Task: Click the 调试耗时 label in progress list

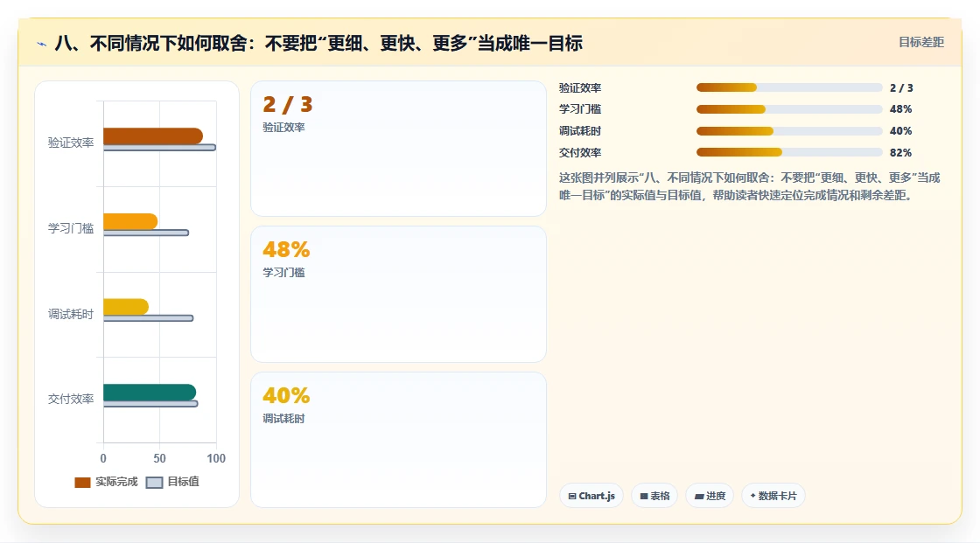Action: 580,131
